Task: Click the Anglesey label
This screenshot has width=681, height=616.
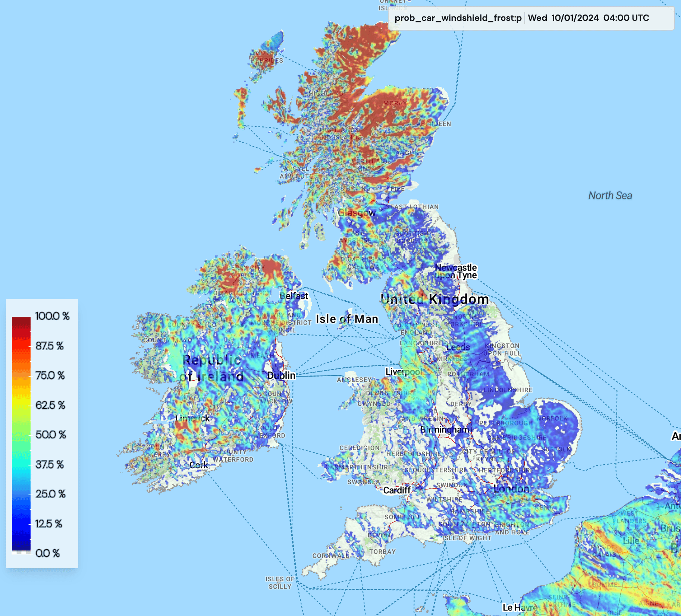Action: (x=354, y=380)
